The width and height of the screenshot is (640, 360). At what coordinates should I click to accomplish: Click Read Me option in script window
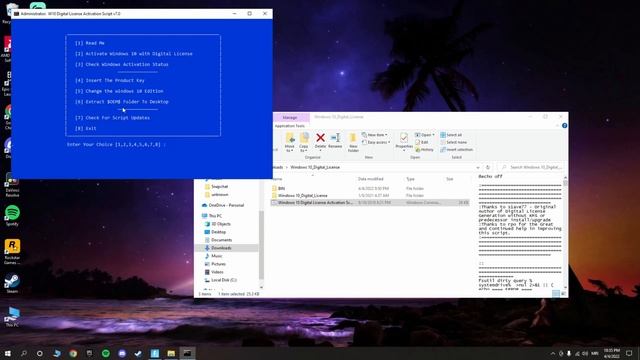(89, 43)
